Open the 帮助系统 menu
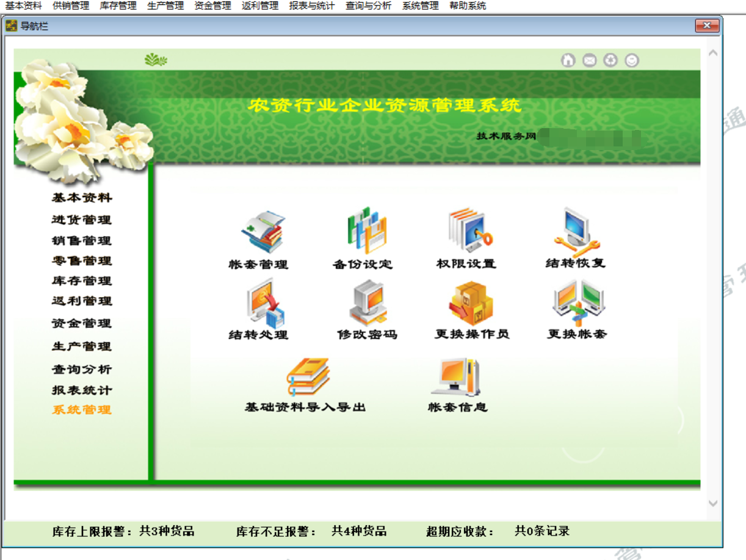 [468, 6]
